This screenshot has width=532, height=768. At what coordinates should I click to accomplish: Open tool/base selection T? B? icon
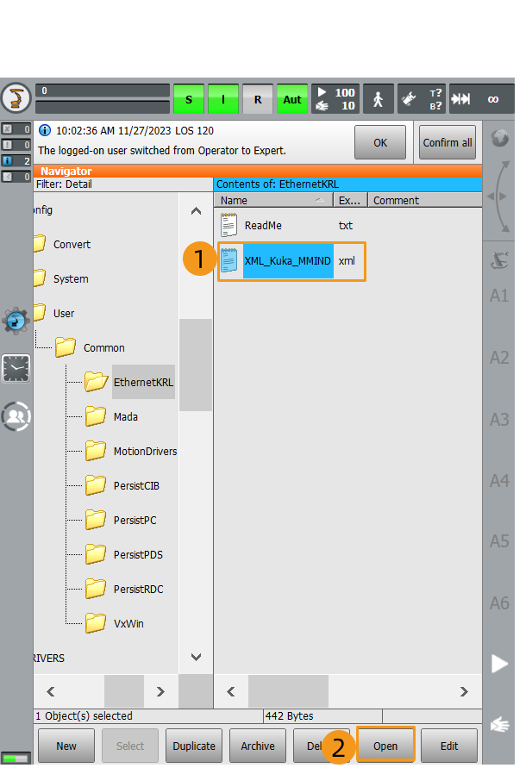pyautogui.click(x=422, y=99)
